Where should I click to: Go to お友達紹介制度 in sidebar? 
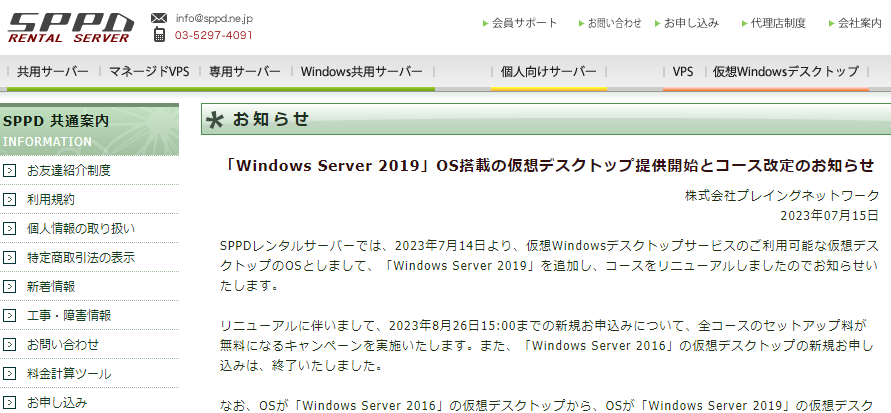(69, 170)
